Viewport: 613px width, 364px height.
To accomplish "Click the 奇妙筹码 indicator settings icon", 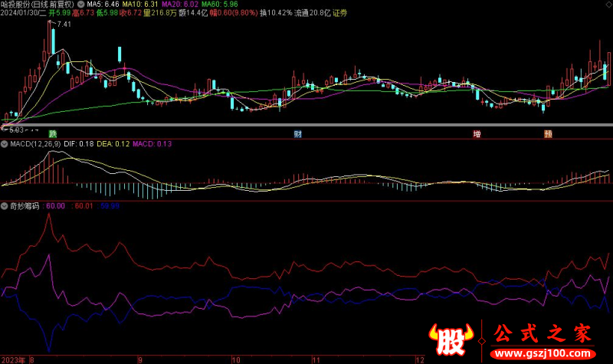I will coord(4,205).
